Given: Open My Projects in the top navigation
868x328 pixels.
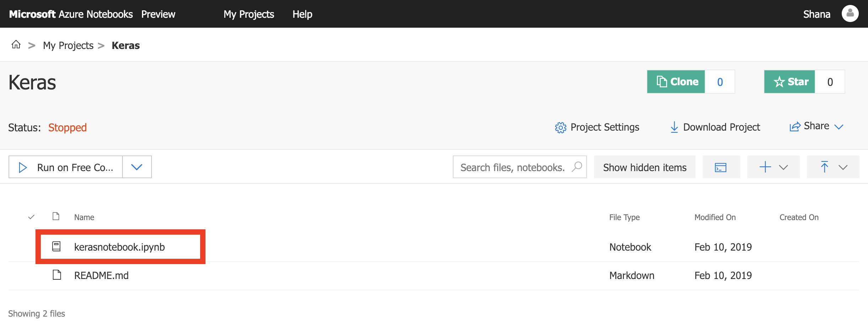Looking at the screenshot, I should pos(249,14).
